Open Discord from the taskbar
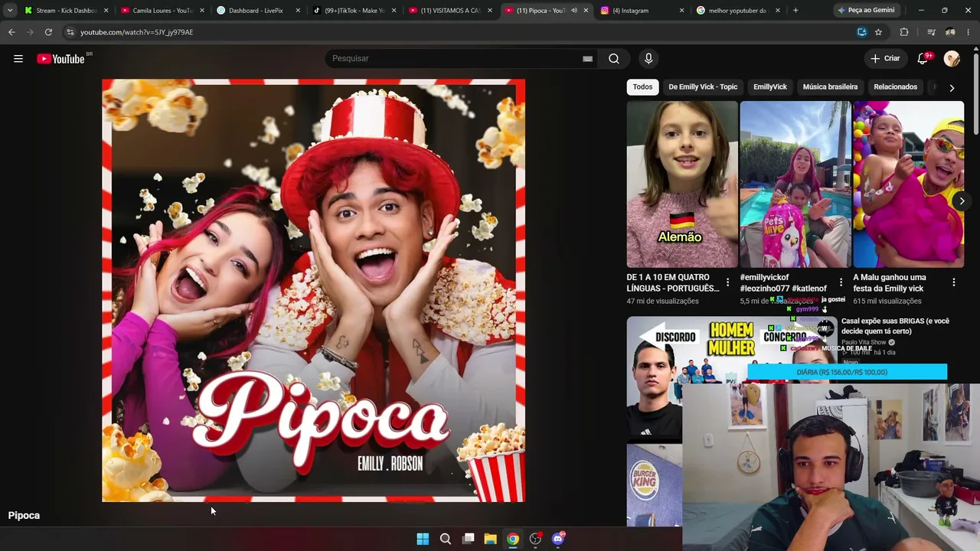Viewport: 980px width, 551px height. (558, 539)
